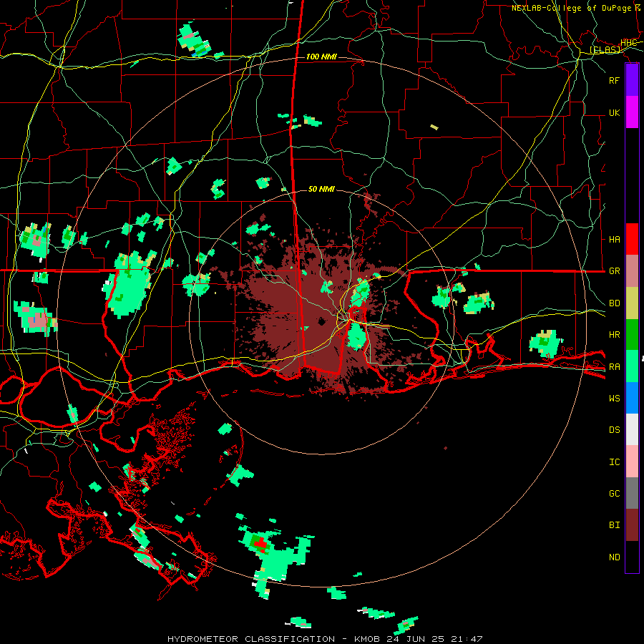Click the [CLAS] units label

(605, 49)
